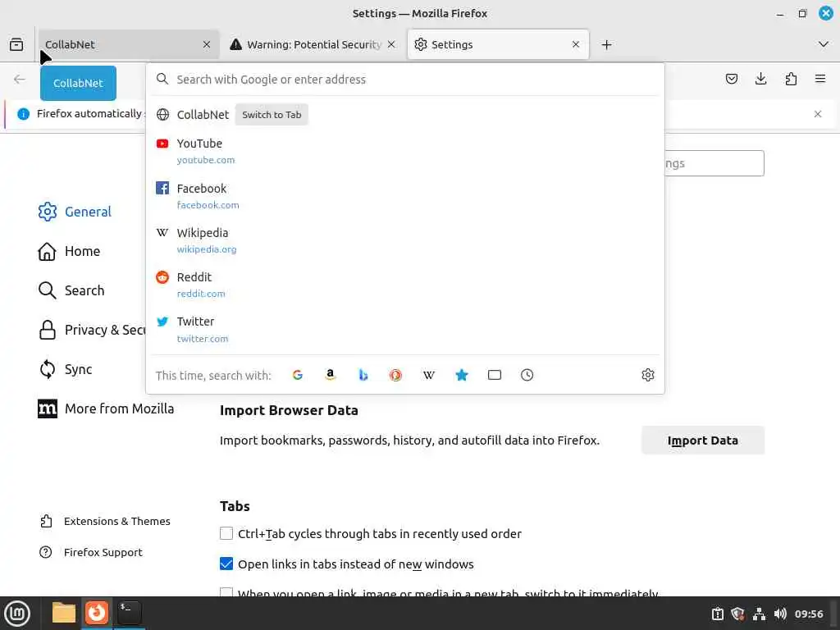Toggle Ctrl+Tab cycles through tabs checkbox

coord(226,533)
